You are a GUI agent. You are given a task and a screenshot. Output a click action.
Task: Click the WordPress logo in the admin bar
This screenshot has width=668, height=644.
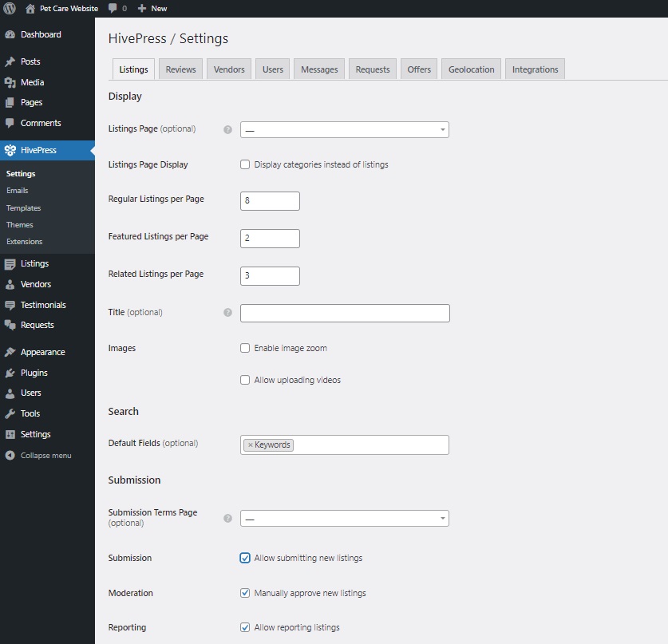click(9, 8)
